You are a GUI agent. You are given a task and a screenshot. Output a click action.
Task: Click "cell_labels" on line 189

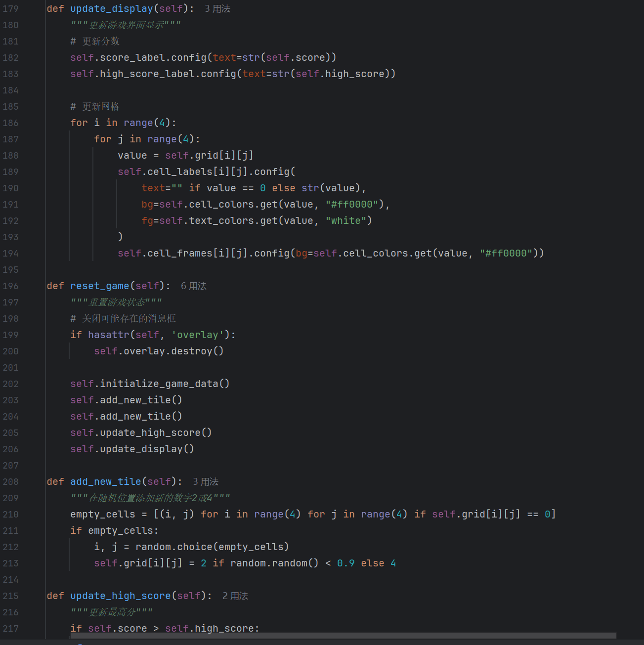pyautogui.click(x=180, y=172)
